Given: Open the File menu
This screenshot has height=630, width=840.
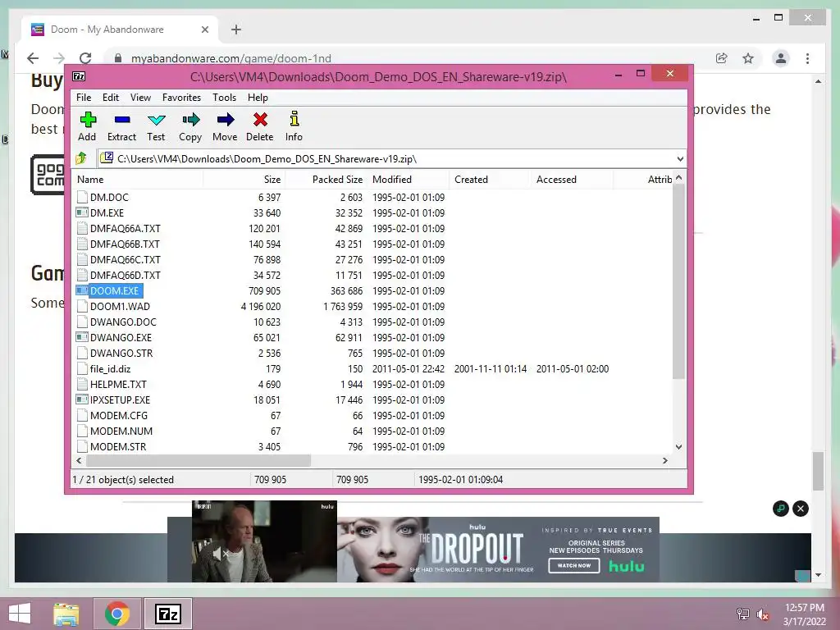Looking at the screenshot, I should (84, 98).
